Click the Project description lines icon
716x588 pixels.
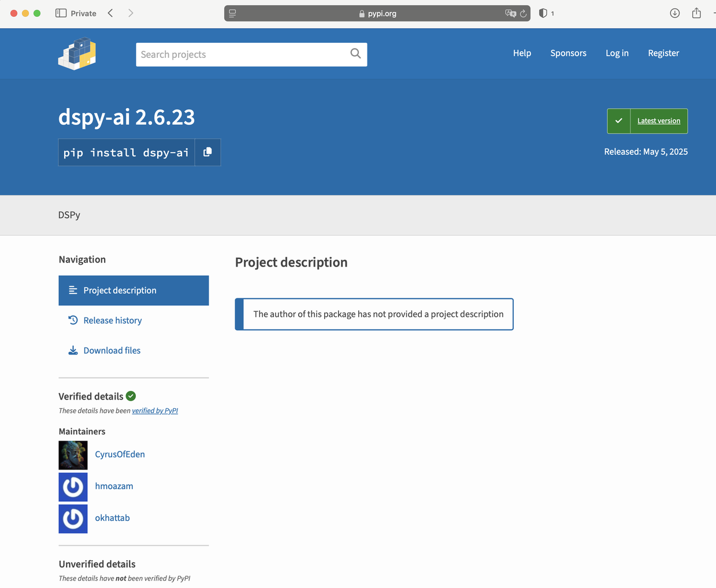[x=73, y=290]
